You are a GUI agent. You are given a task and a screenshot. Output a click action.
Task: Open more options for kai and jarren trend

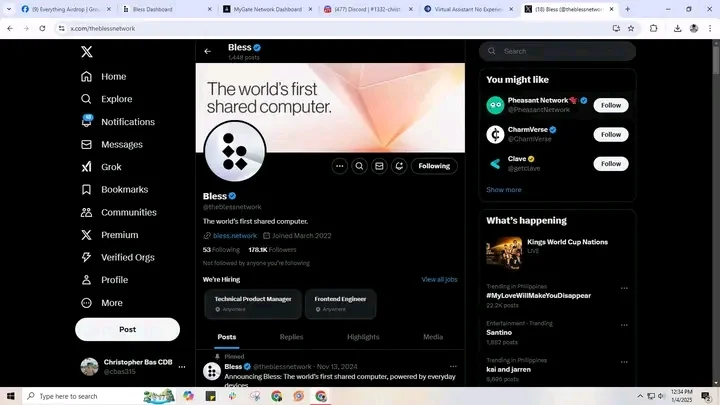click(x=624, y=362)
